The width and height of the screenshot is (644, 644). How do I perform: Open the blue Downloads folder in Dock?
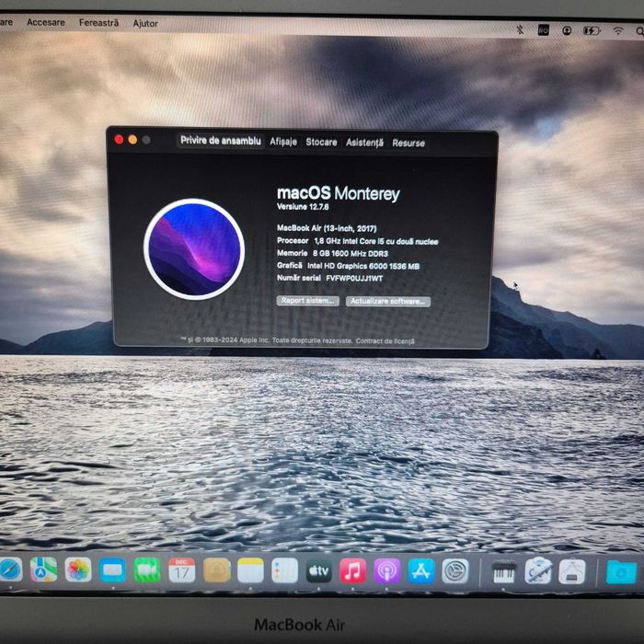click(x=621, y=572)
